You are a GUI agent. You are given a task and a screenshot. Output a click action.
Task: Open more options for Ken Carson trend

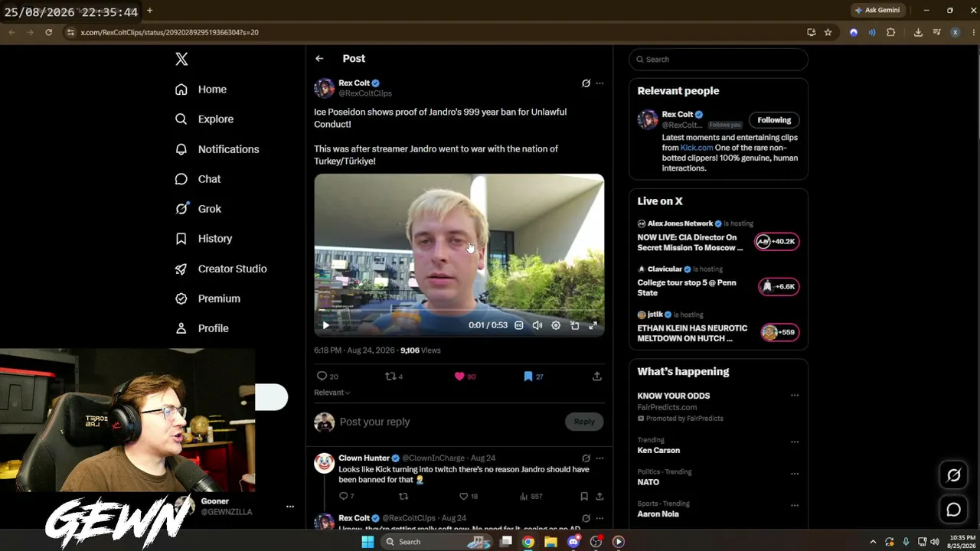795,442
